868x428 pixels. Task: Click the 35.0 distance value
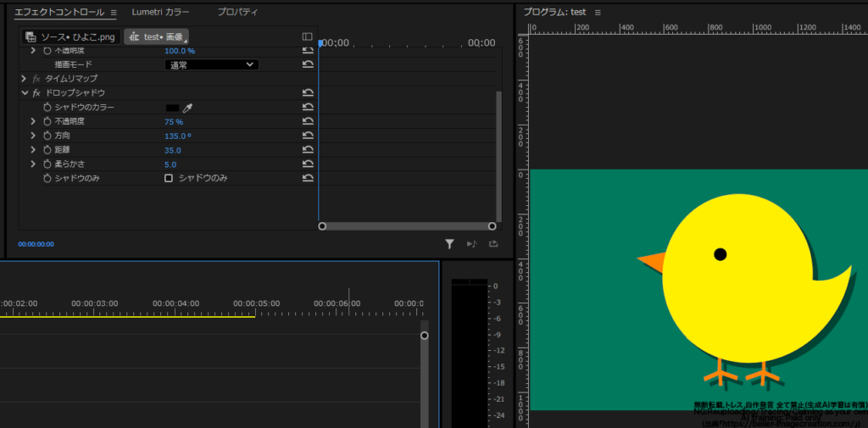173,150
